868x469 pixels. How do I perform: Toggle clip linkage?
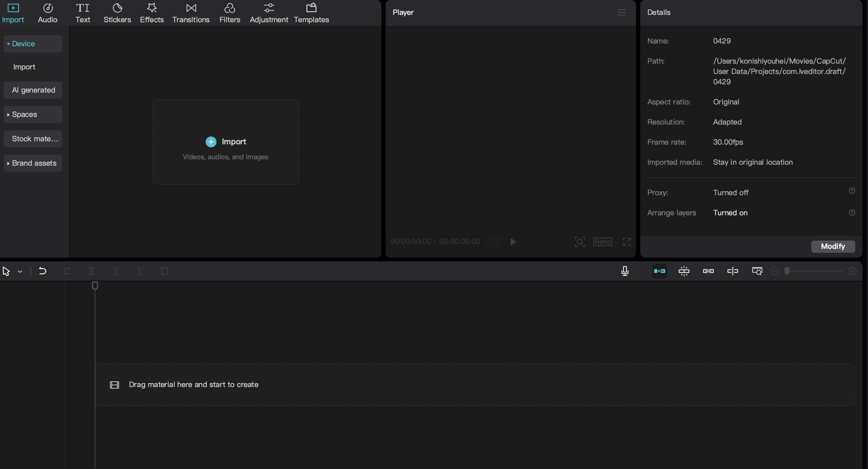(x=708, y=271)
